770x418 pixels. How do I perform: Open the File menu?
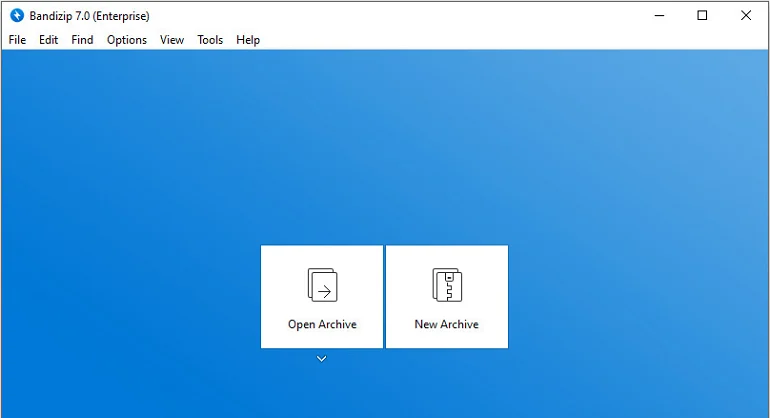(17, 40)
